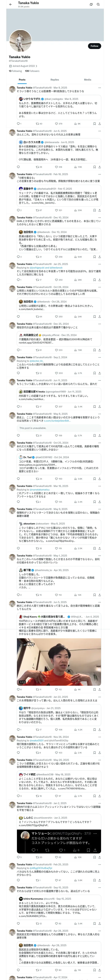Open more options on Jun 6 post
The image size is (110, 980).
tap(100, 131)
